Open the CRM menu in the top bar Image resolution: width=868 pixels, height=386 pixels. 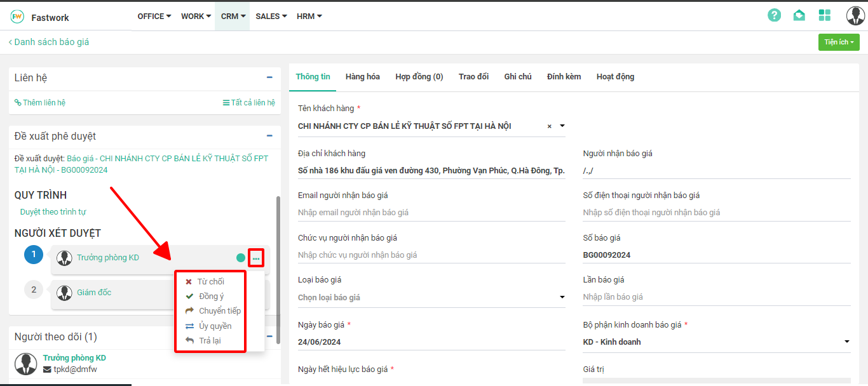pos(233,17)
